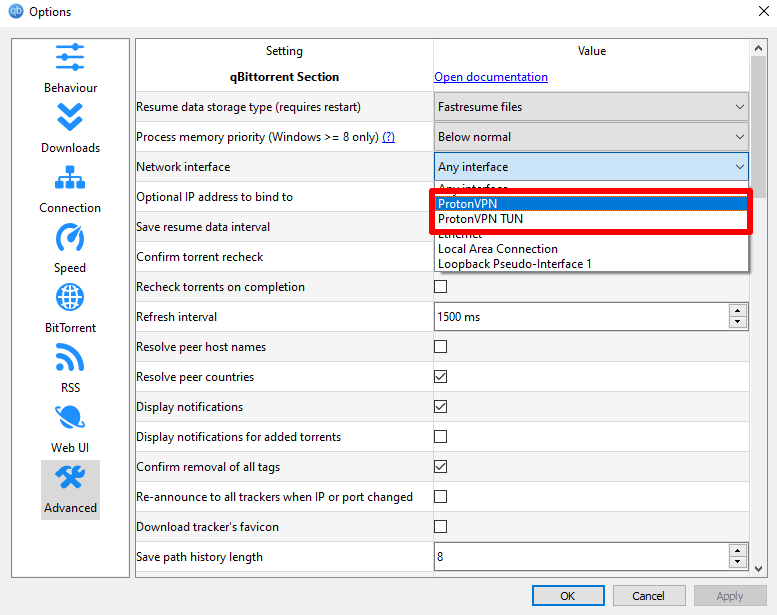Screen dimensions: 777x615
Task: Enable Download tracker's favicon checkbox
Action: (x=441, y=526)
